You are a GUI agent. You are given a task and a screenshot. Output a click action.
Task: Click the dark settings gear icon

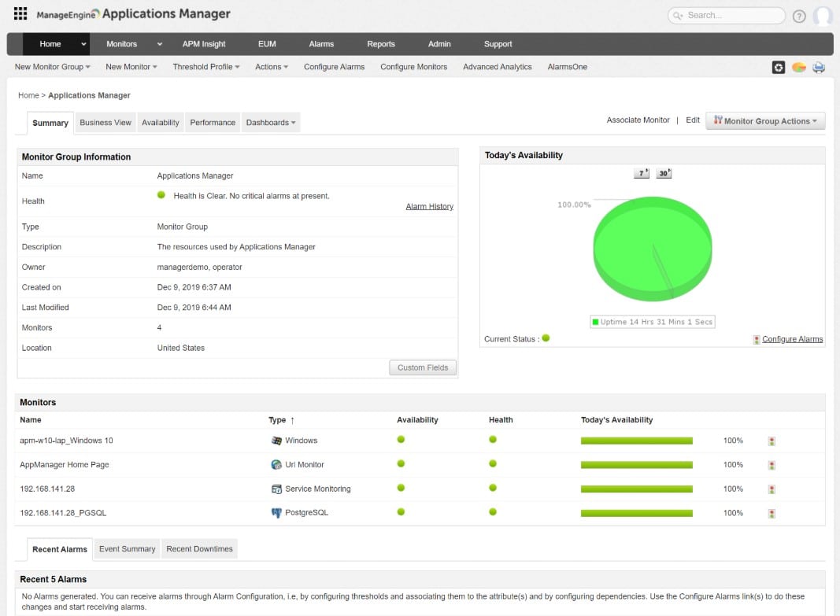pos(779,67)
